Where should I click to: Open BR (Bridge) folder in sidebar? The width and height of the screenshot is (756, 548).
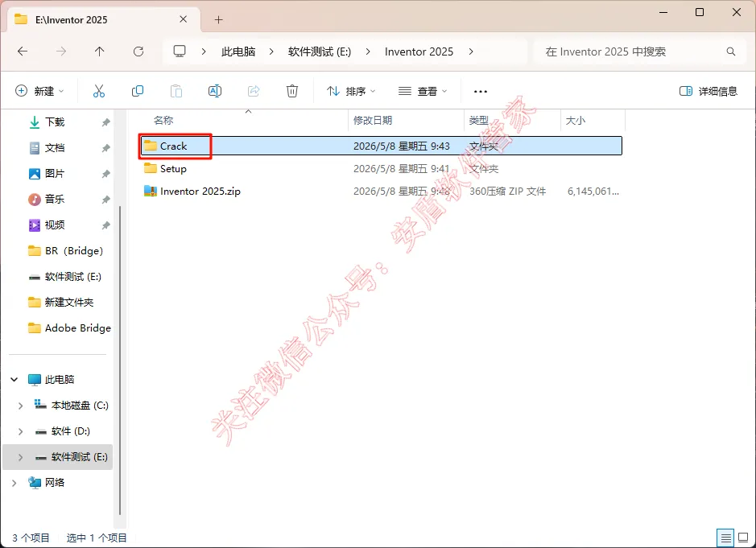tap(65, 250)
